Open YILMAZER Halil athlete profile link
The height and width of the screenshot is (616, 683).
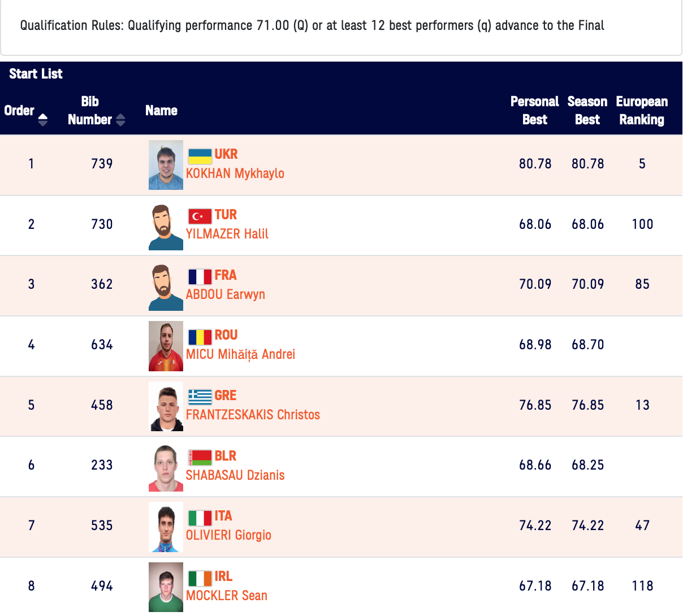pyautogui.click(x=227, y=234)
